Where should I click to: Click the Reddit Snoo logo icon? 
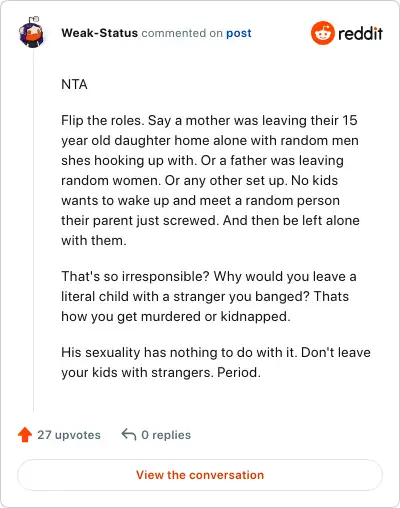tap(323, 33)
